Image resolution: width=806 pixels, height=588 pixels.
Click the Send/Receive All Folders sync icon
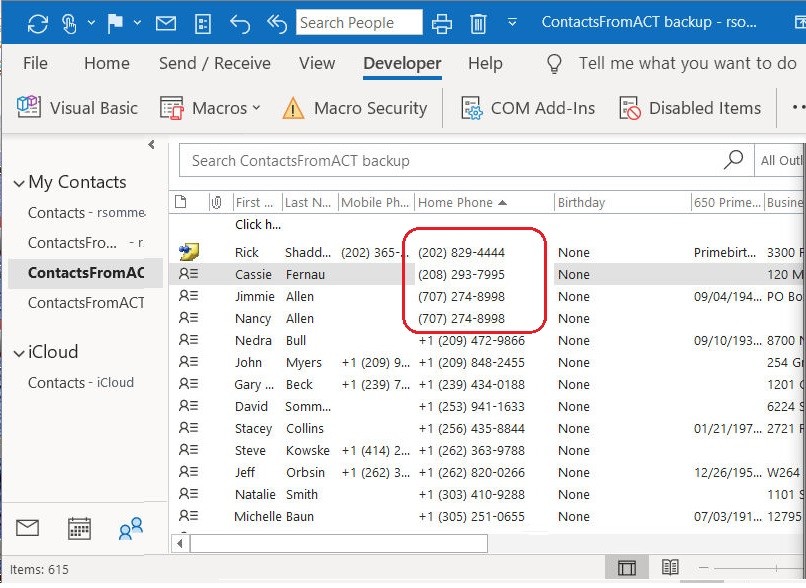point(38,24)
